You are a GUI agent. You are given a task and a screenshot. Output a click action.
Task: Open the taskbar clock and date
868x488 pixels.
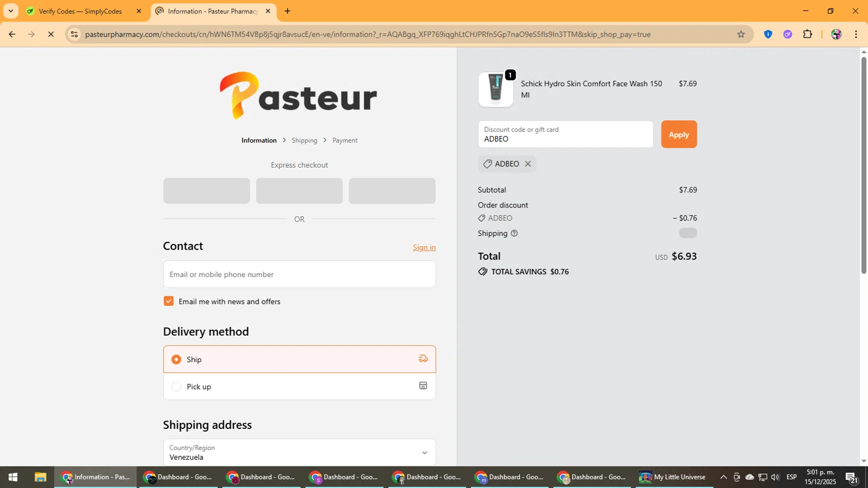(x=820, y=477)
